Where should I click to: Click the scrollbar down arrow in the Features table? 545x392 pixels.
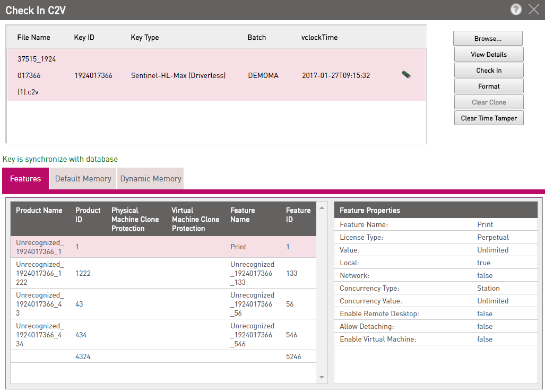(322, 377)
